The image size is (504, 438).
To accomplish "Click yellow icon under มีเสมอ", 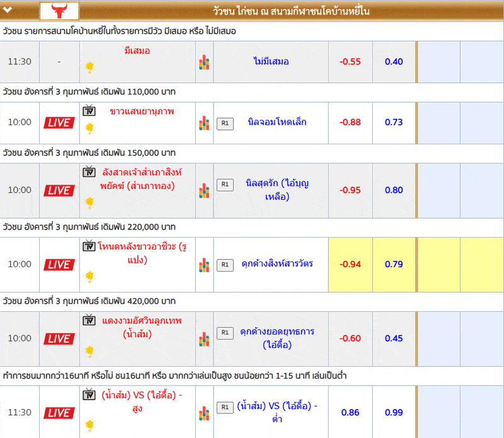I will click(x=89, y=67).
